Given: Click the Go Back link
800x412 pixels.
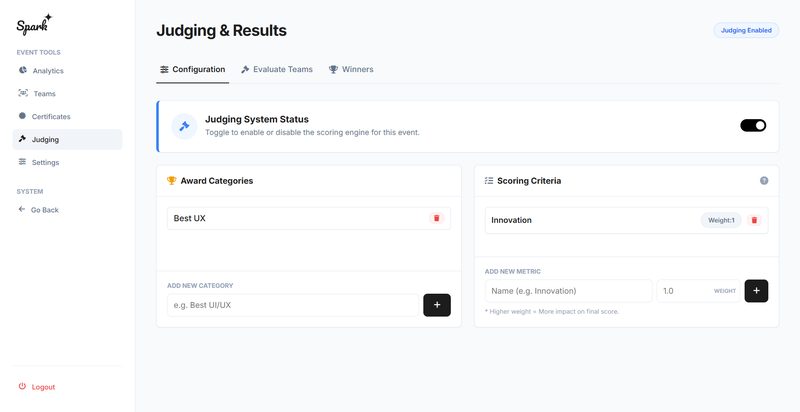Looking at the screenshot, I should pos(44,210).
